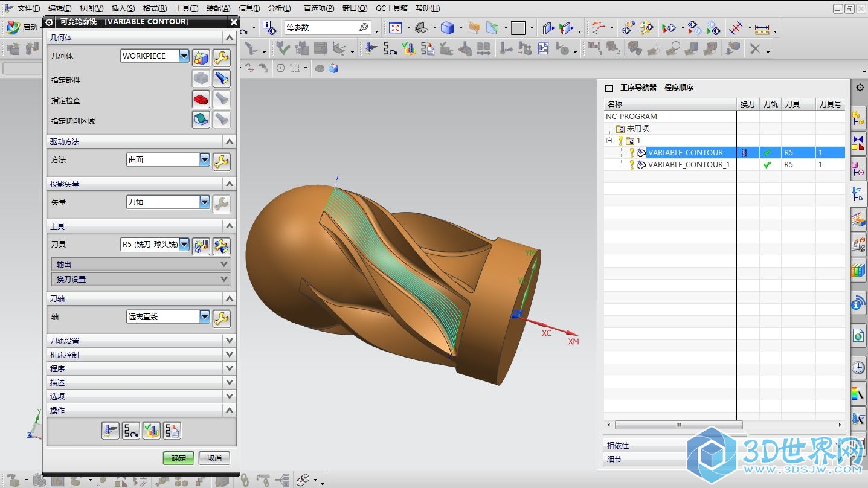Image resolution: width=868 pixels, height=488 pixels.
Task: Click the List tool path icon under 操作
Action: pyautogui.click(x=172, y=431)
